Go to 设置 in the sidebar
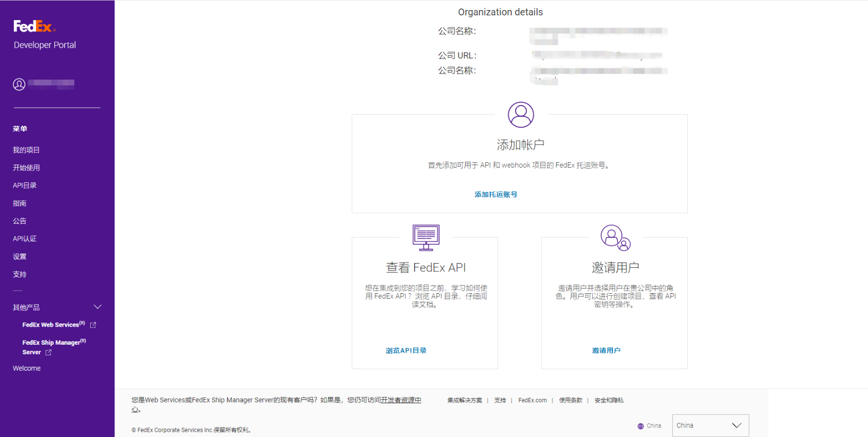Viewport: 868px width, 437px height. pos(20,257)
